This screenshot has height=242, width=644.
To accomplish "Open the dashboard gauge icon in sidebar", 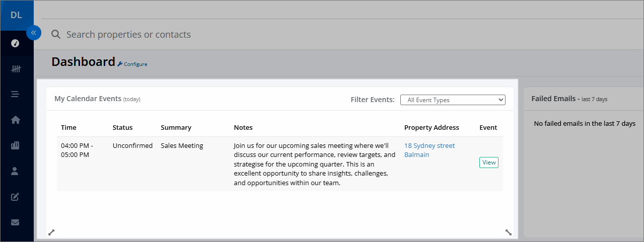I will [x=15, y=43].
